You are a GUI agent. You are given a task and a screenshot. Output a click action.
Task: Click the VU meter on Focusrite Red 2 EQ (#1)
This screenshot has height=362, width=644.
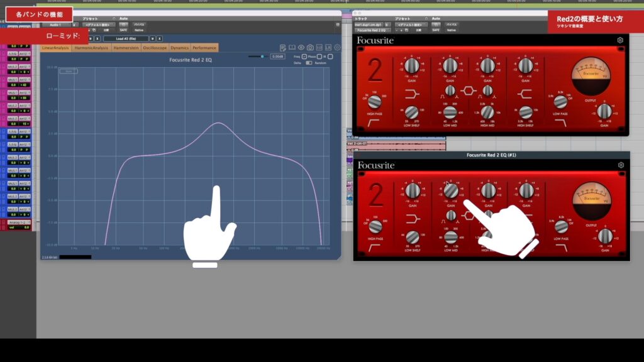coord(591,201)
